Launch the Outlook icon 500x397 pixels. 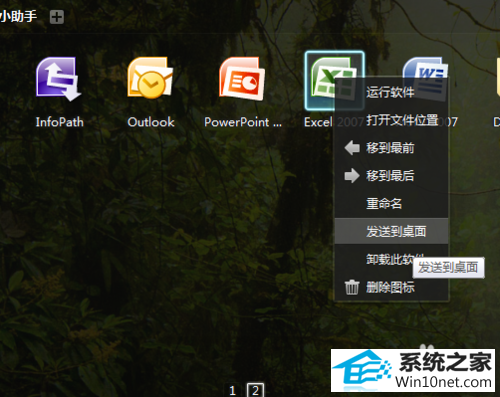coord(150,78)
